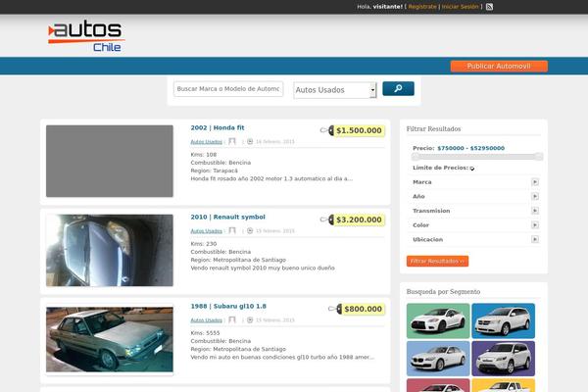Click the price tag icon on $3.200.000

tap(326, 220)
